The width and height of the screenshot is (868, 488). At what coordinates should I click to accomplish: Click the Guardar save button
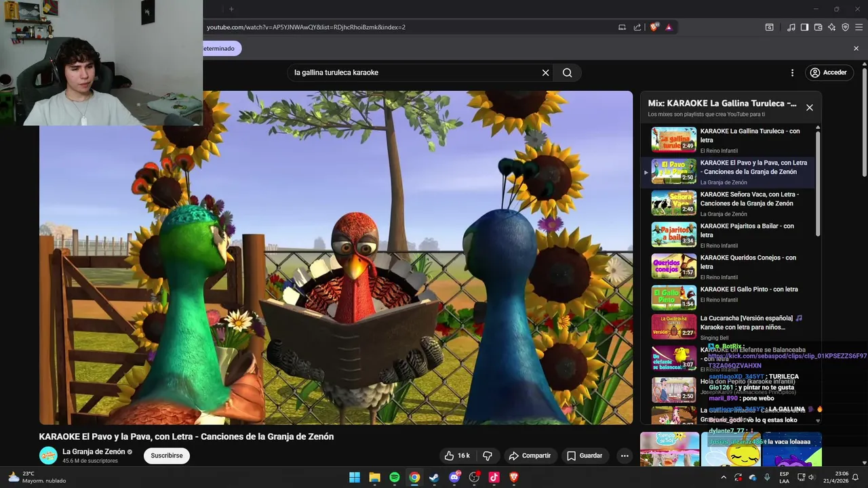(585, 455)
